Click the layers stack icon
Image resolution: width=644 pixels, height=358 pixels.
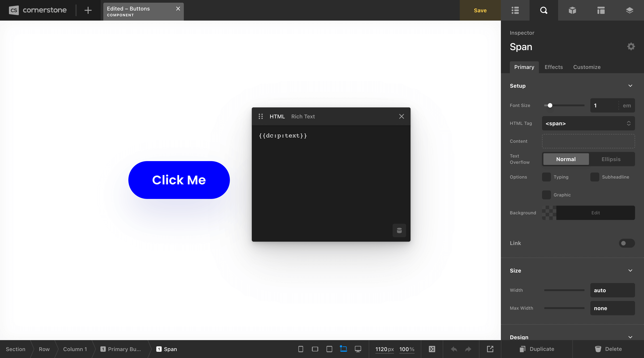(x=629, y=10)
